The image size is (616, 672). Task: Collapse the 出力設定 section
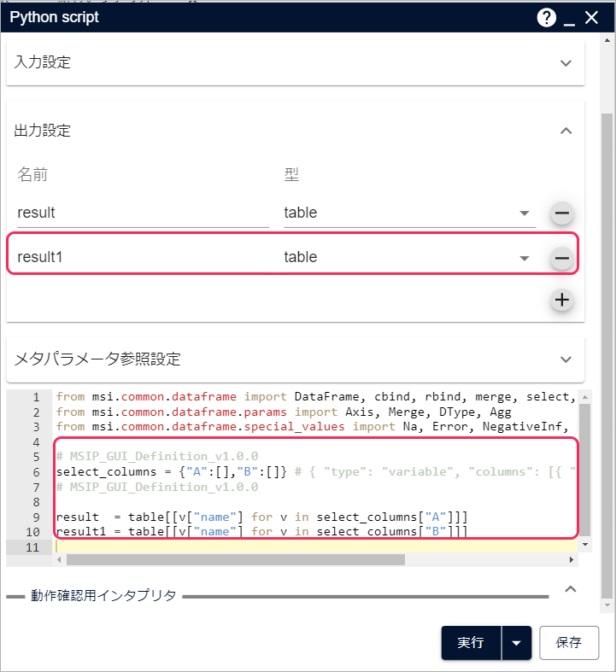click(x=566, y=131)
